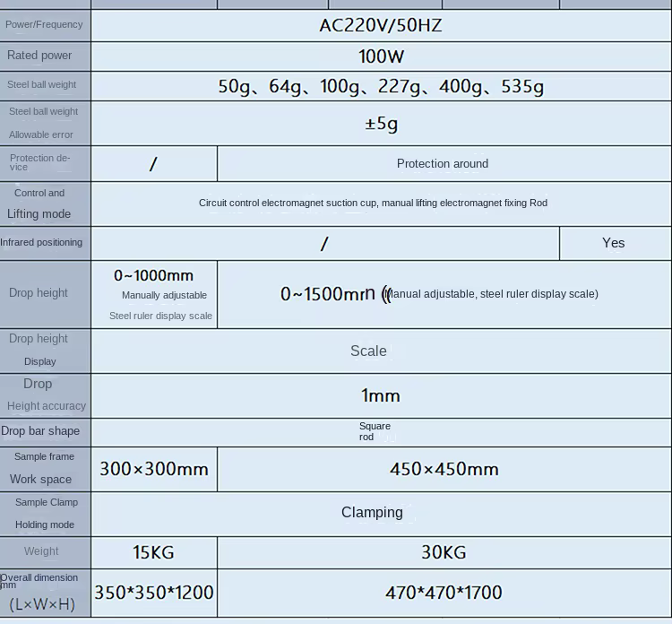
Task: Select the 'Square rod' shape cell
Action: point(375,431)
